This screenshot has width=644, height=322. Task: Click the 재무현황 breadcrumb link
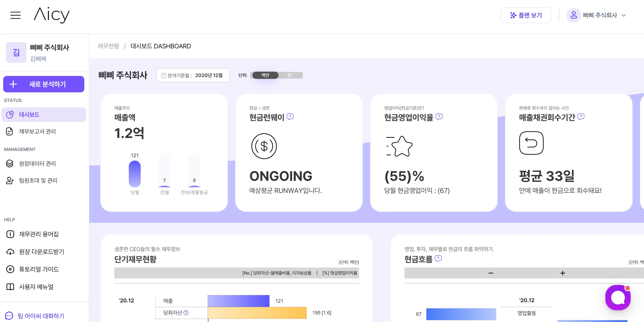pos(108,46)
